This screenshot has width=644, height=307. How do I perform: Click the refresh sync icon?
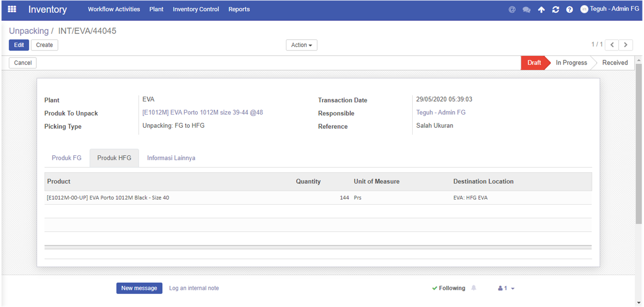pos(555,9)
